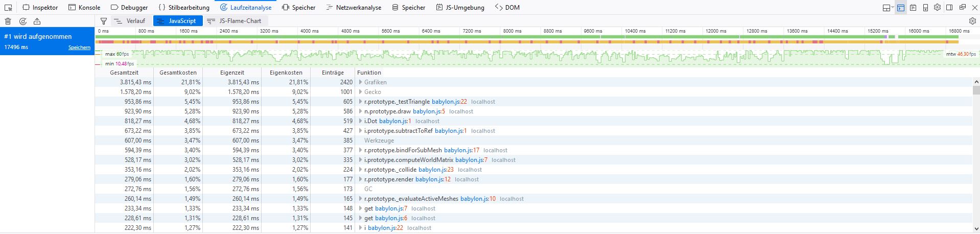Image resolution: width=980 pixels, height=234 pixels.
Task: Select the GC row
Action: pyautogui.click(x=534, y=189)
